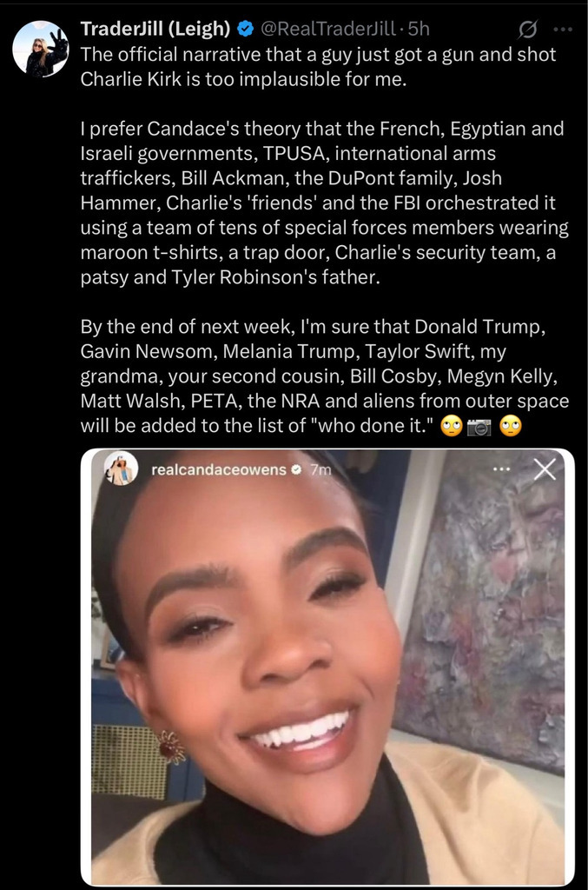This screenshot has width=588, height=890.
Task: Click realcandaceowens story profile picture
Action: coord(121,468)
